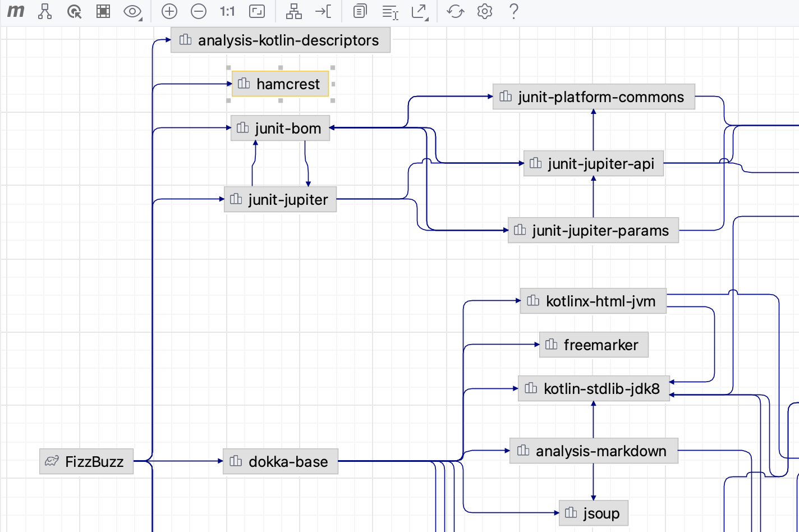Select the FizzBuzz project node
799x532 pixels.
[x=86, y=461]
